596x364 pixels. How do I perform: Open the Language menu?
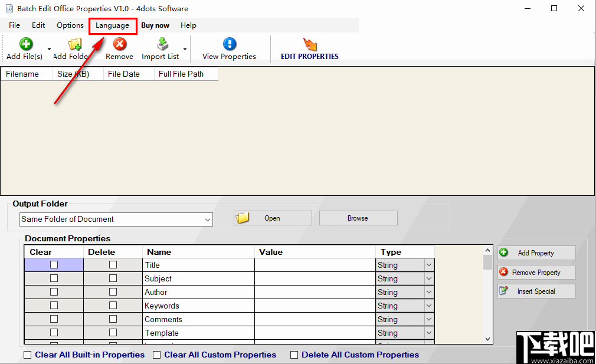click(x=112, y=25)
